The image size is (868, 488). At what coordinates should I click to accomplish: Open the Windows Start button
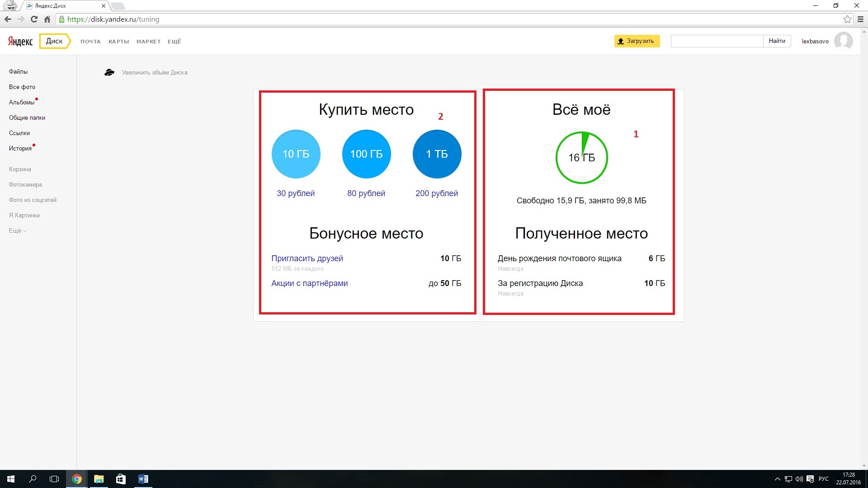click(11, 479)
